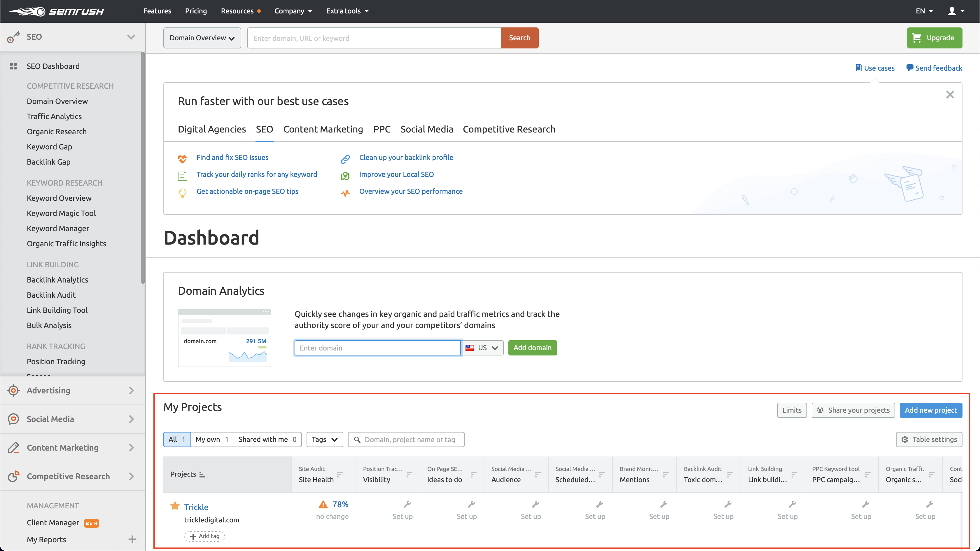Click the Semrush logo

tap(56, 11)
